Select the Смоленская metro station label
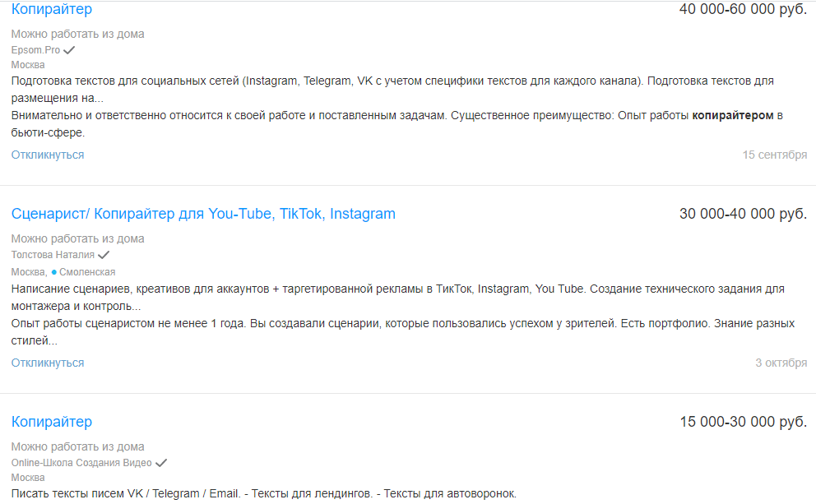Screen dimensions: 816x504 (x=87, y=272)
